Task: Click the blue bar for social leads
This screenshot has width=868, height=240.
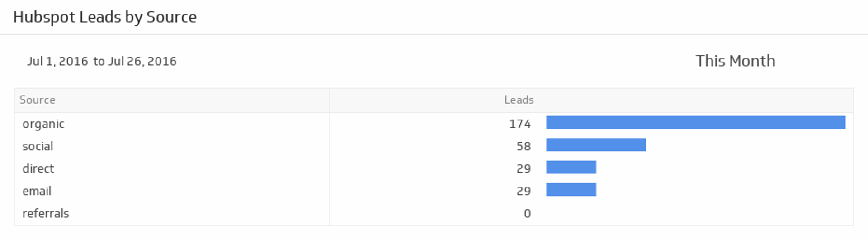Action: [x=596, y=145]
